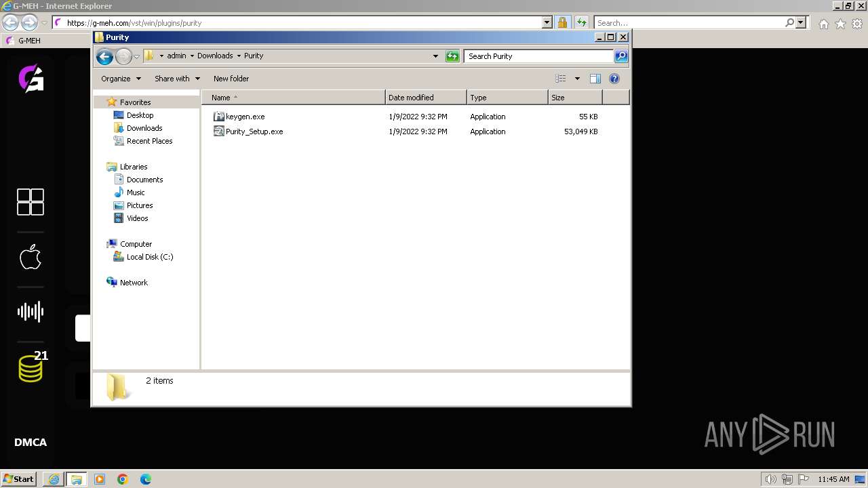Click IE home icon
868x488 pixels.
pos(823,24)
